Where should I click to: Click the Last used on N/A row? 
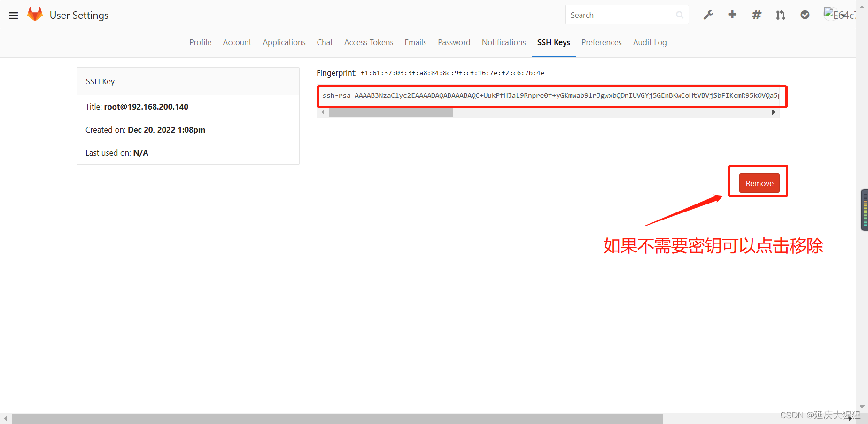(188, 153)
